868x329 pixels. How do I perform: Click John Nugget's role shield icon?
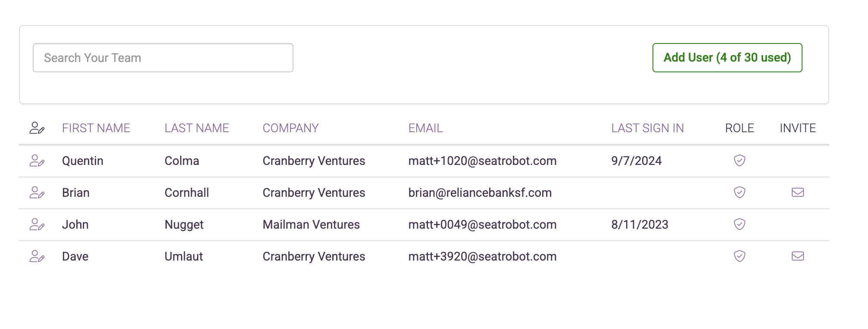740,224
